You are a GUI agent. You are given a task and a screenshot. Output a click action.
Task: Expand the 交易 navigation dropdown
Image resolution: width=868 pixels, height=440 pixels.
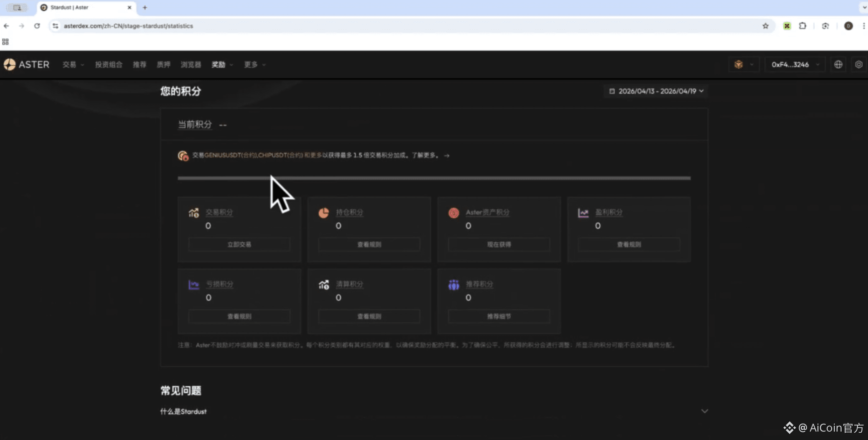click(73, 65)
